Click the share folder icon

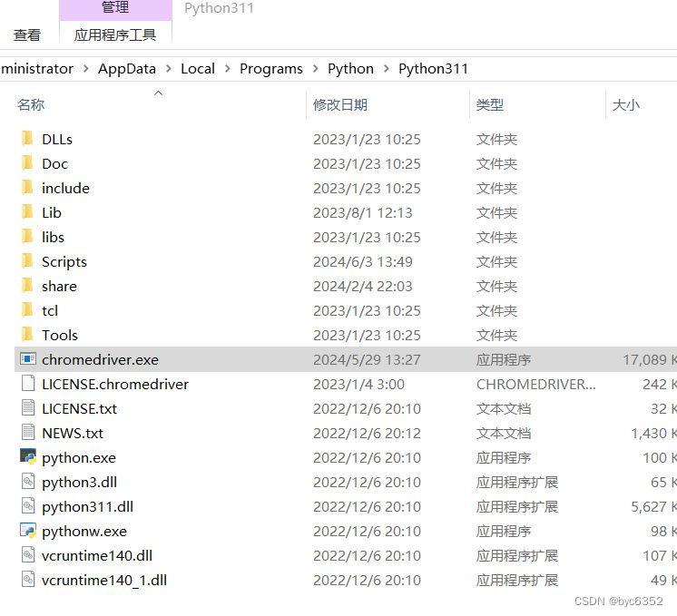click(x=27, y=286)
